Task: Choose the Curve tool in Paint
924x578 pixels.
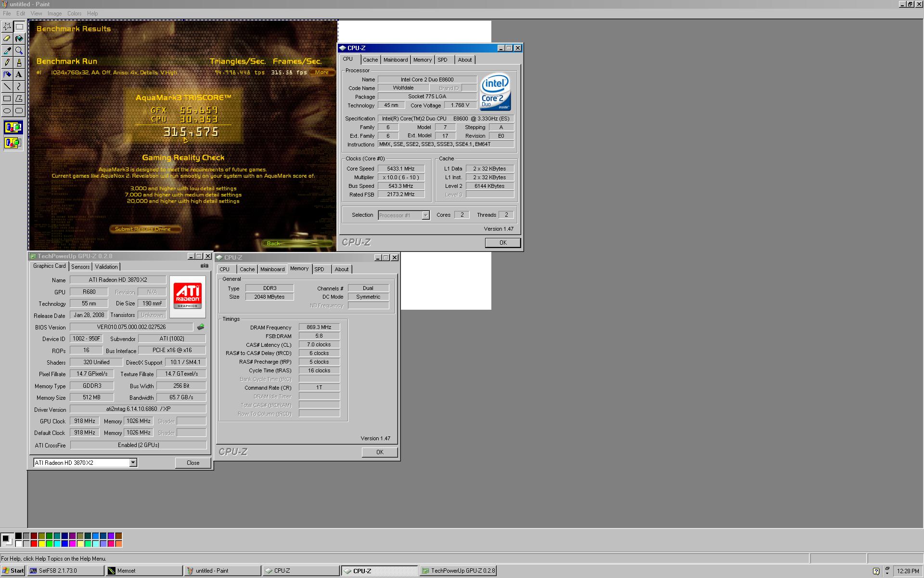Action: click(x=19, y=87)
